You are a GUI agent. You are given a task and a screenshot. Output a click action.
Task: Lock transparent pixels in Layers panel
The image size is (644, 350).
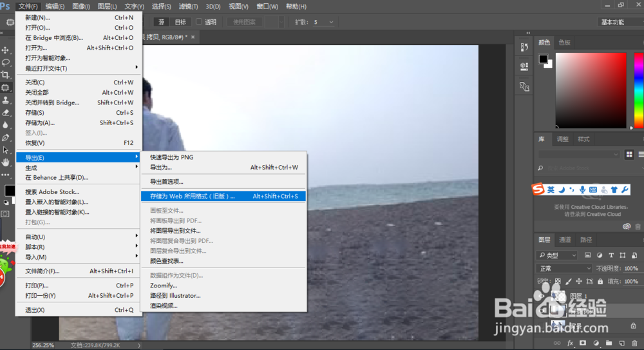[558, 282]
